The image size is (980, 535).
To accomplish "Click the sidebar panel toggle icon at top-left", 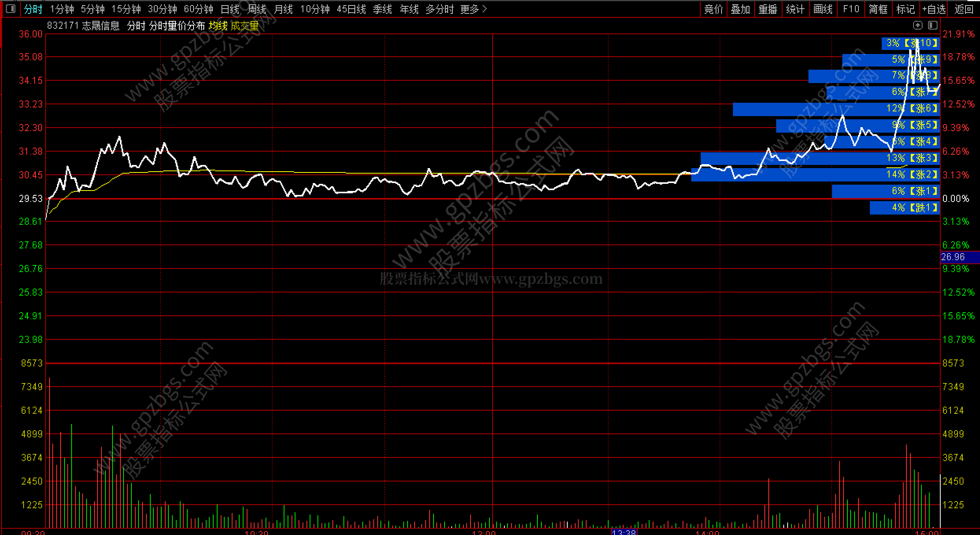I will click(11, 9).
